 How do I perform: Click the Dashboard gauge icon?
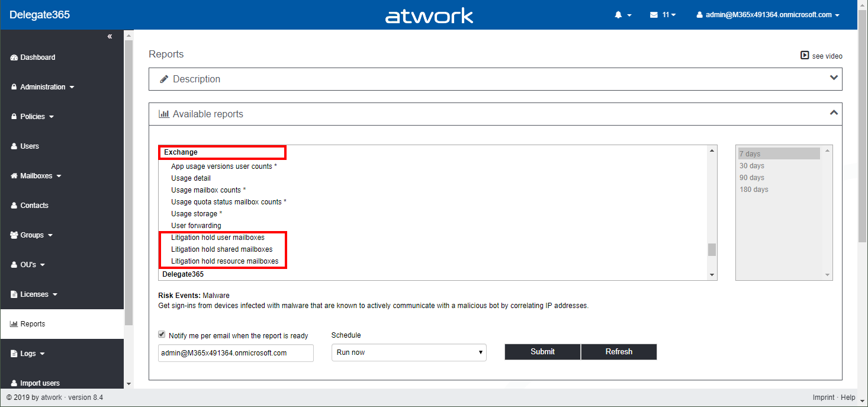[x=15, y=57]
